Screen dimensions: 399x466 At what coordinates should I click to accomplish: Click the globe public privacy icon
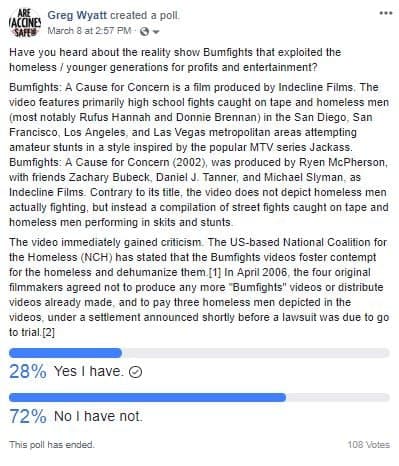145,32
